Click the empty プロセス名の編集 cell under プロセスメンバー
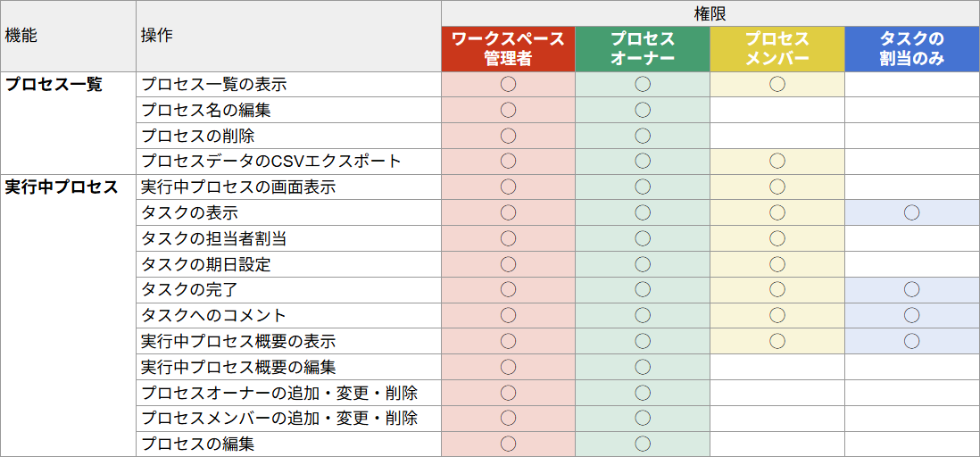The height and width of the screenshot is (457, 980). tap(777, 111)
